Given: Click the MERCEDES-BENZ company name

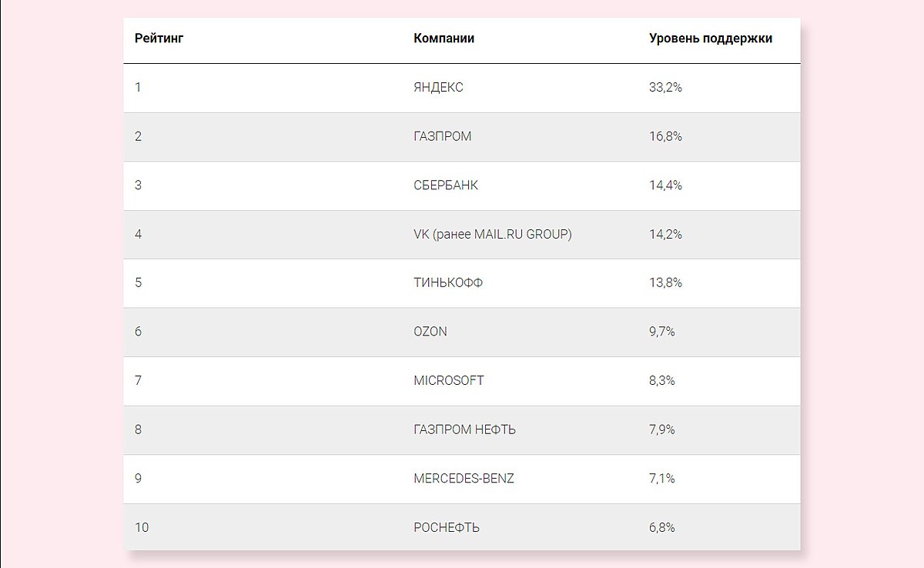Looking at the screenshot, I should 464,478.
